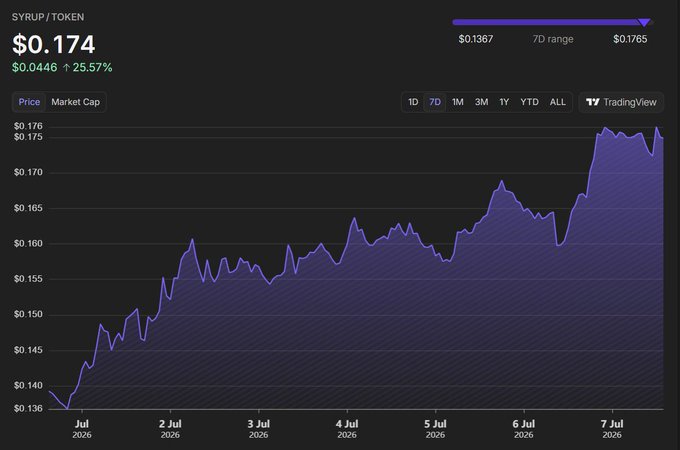This screenshot has height=450, width=680.
Task: Select the 3M time range
Action: pyautogui.click(x=481, y=102)
